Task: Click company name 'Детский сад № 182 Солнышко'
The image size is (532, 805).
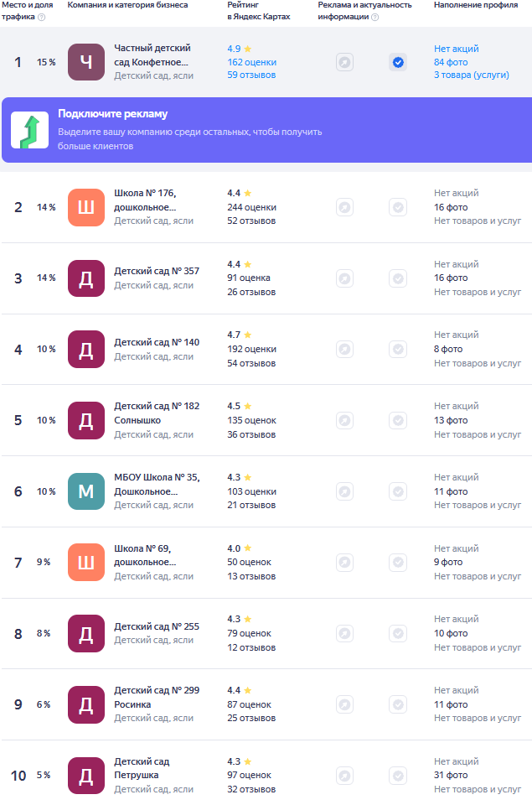Action: tap(157, 413)
